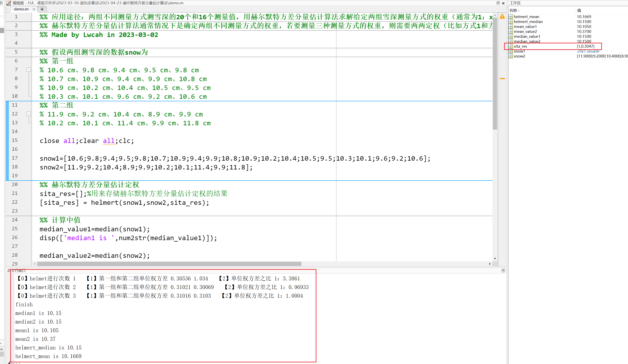
Task: Open the helmert_mean variable icon
Action: pyautogui.click(x=511, y=16)
